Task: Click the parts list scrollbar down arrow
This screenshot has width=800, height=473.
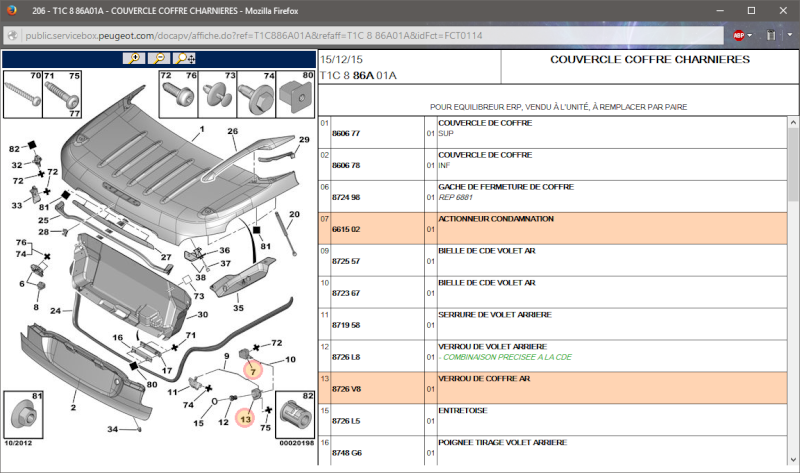Action: click(x=793, y=460)
